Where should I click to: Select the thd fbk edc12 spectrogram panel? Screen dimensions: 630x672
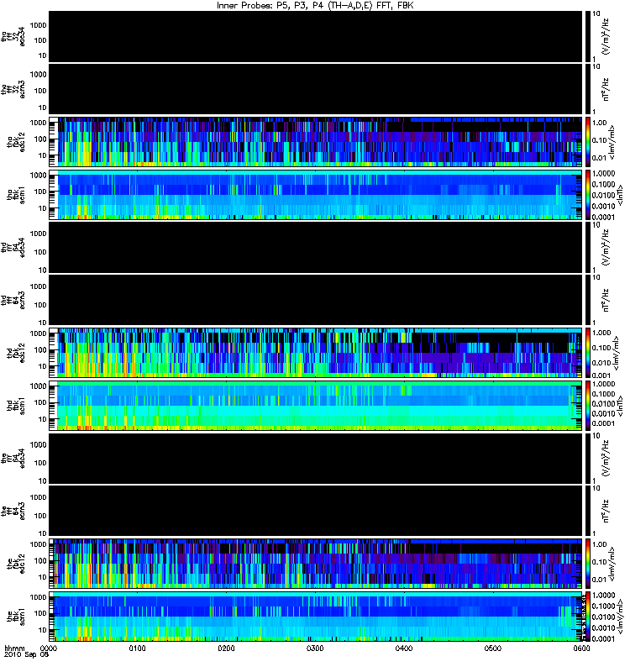coord(316,353)
